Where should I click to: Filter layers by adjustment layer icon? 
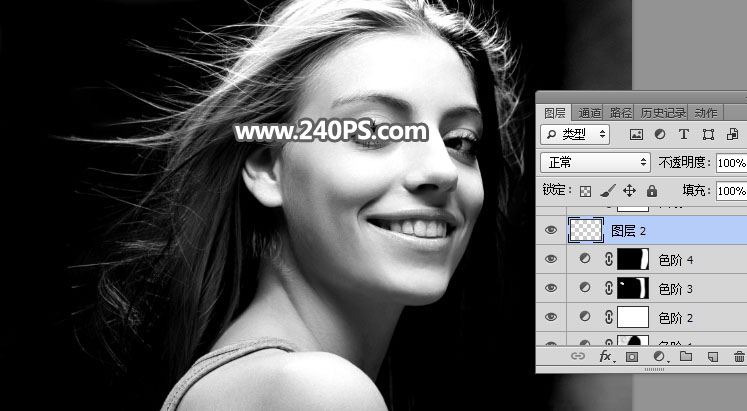(x=660, y=135)
